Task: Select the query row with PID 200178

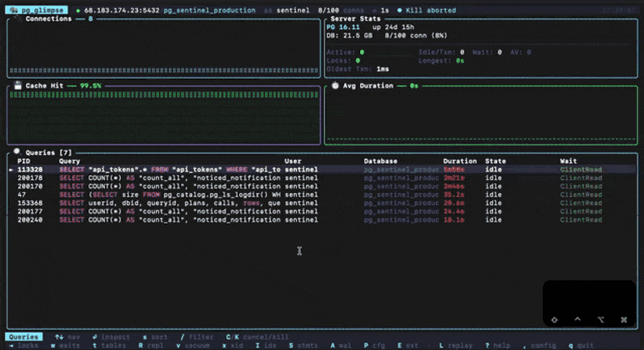Action: pos(322,178)
